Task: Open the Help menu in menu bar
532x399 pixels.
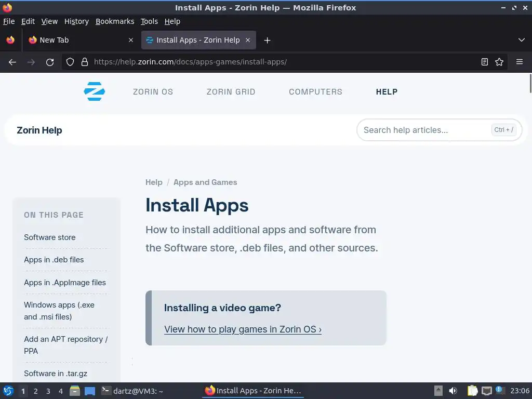Action: click(x=172, y=21)
